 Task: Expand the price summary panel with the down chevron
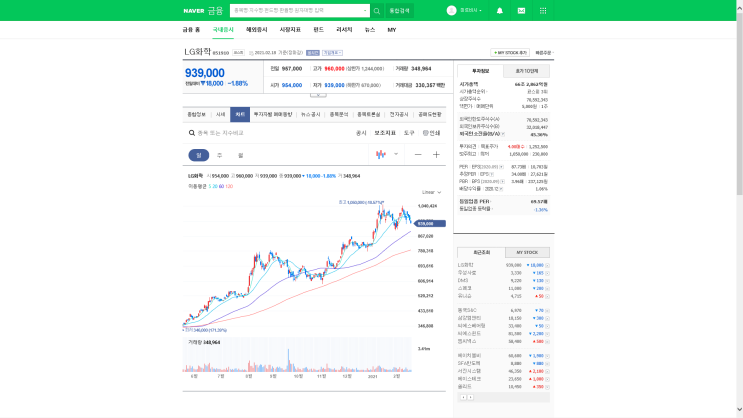coord(318,95)
